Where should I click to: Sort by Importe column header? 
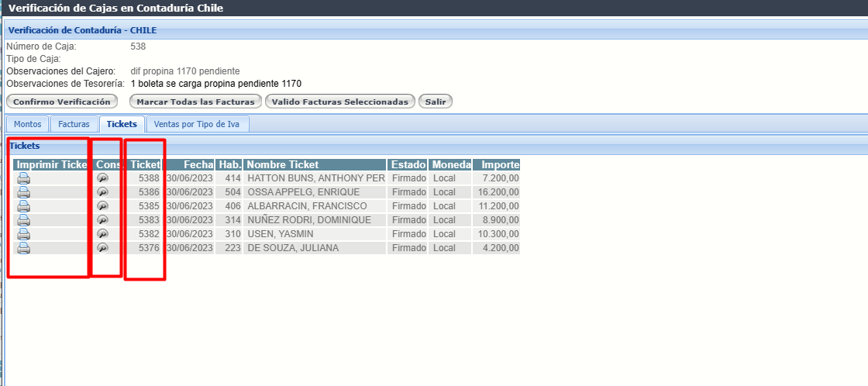click(x=497, y=164)
